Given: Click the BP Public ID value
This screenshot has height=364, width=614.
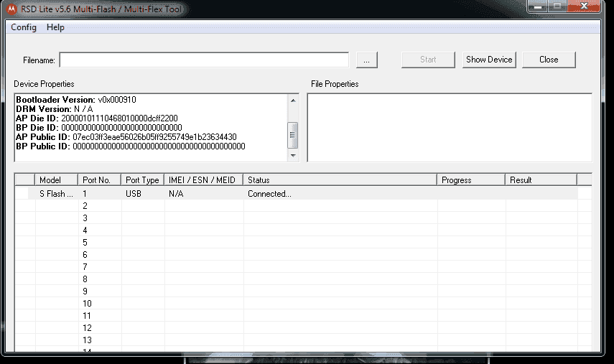Looking at the screenshot, I should tap(159, 146).
